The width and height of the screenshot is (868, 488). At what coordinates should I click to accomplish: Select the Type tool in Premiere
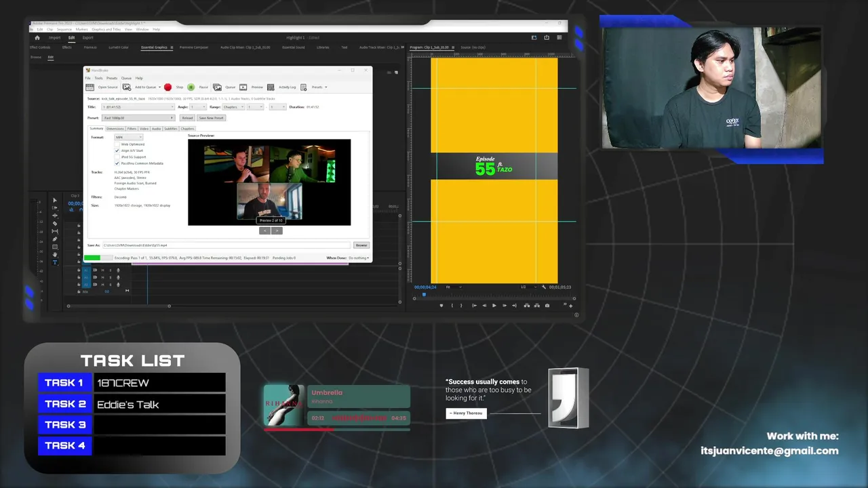click(x=55, y=262)
